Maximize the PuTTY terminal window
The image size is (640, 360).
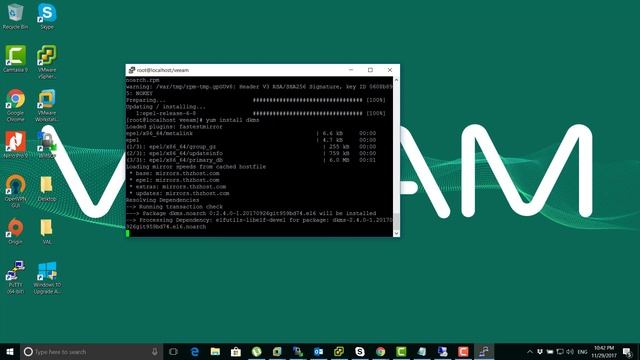pyautogui.click(x=370, y=70)
